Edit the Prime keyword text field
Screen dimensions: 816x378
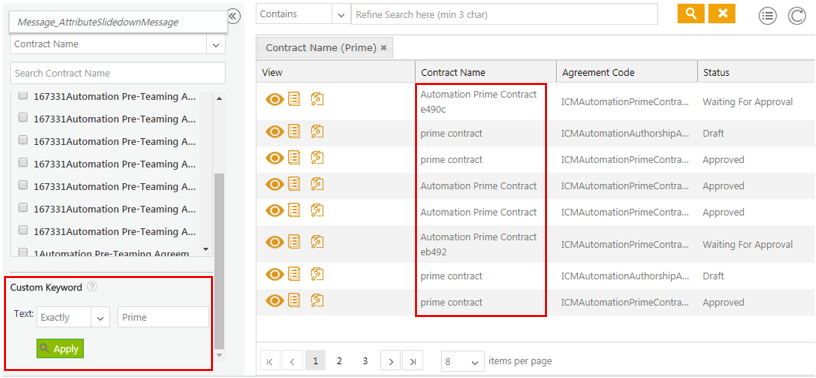point(163,317)
